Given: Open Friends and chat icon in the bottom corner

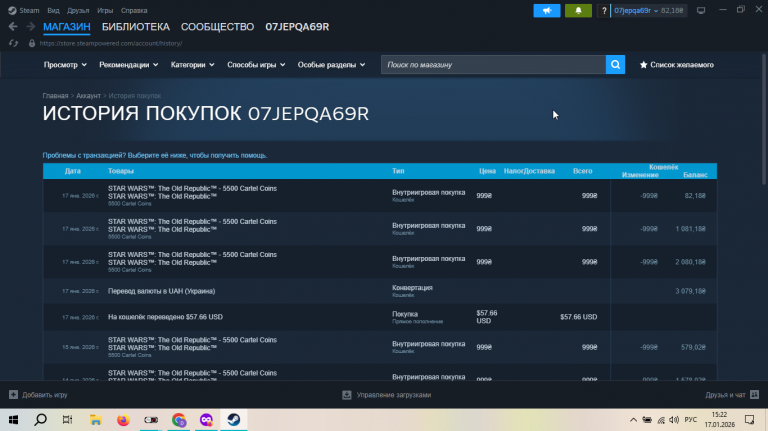Looking at the screenshot, I should coord(754,395).
